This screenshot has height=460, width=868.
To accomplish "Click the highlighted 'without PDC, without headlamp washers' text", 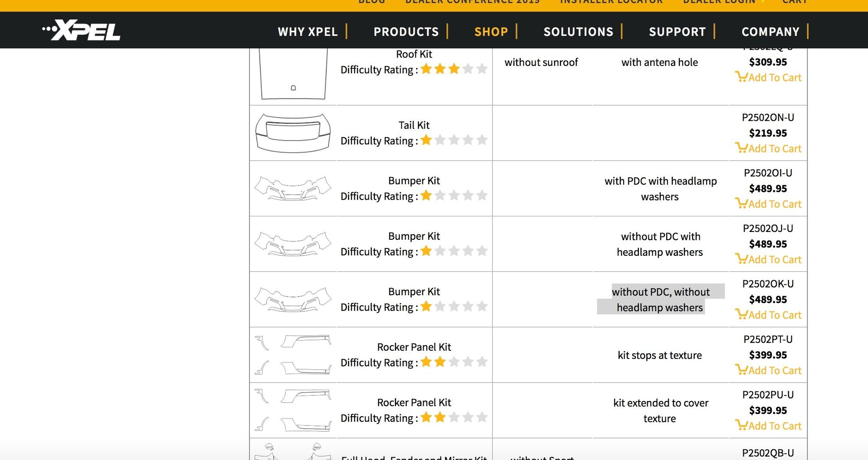I will [x=660, y=300].
